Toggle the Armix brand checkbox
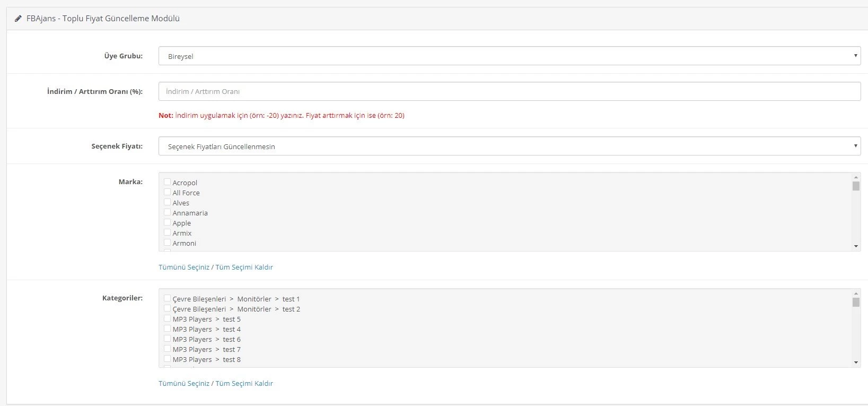Viewport: 868px width, 406px height. [x=167, y=232]
